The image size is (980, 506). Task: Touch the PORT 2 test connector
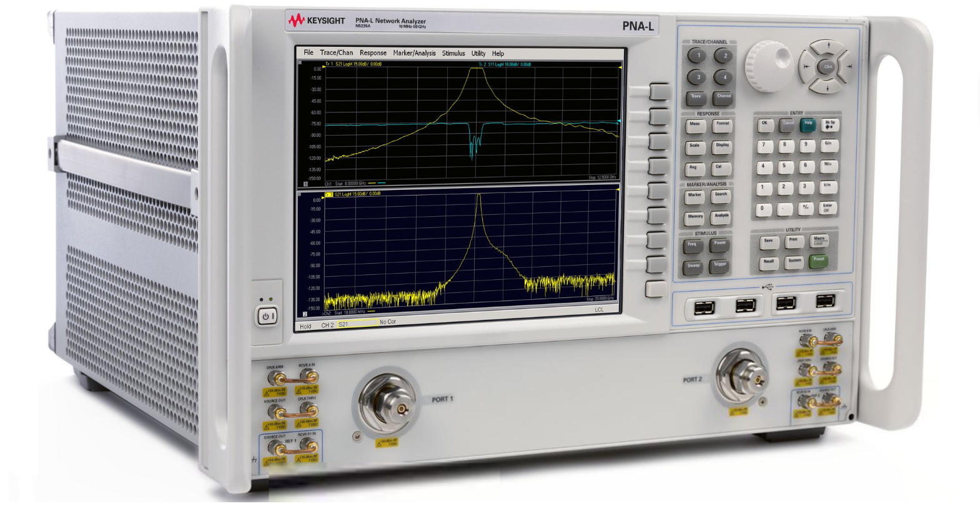tap(741, 377)
